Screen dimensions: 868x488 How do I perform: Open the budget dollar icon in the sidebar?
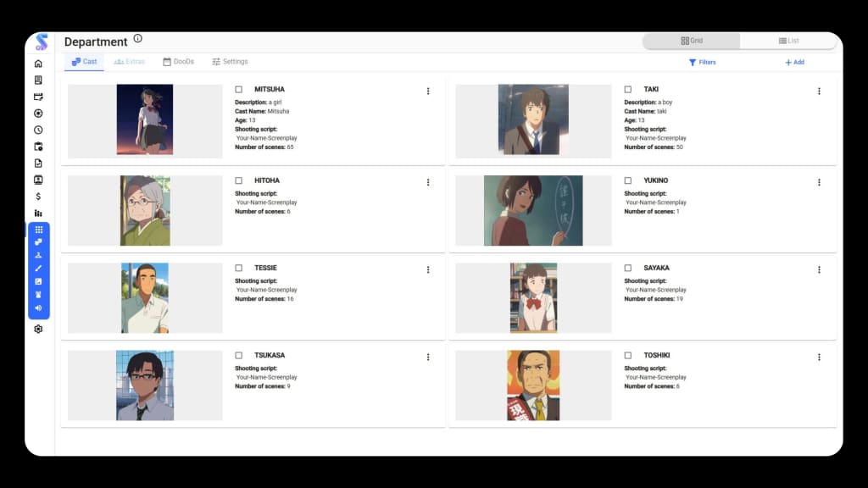click(x=37, y=196)
